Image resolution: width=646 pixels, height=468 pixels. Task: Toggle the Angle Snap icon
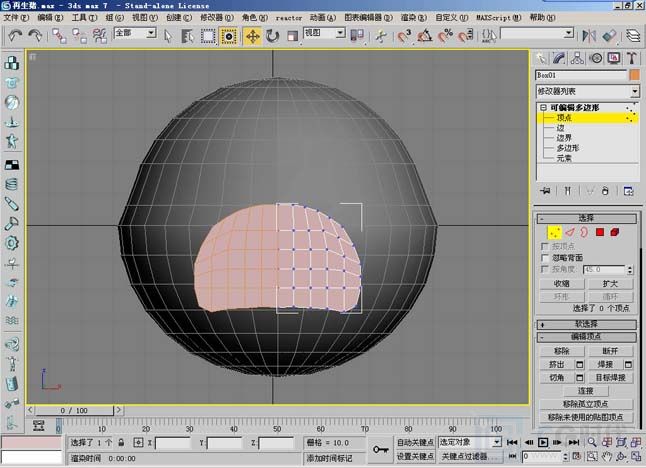[424, 36]
